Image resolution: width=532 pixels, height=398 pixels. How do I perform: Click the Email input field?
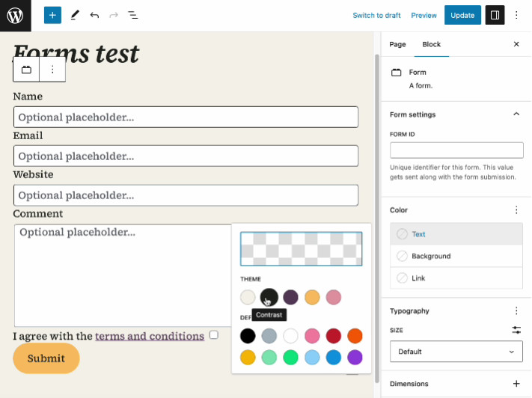186,156
